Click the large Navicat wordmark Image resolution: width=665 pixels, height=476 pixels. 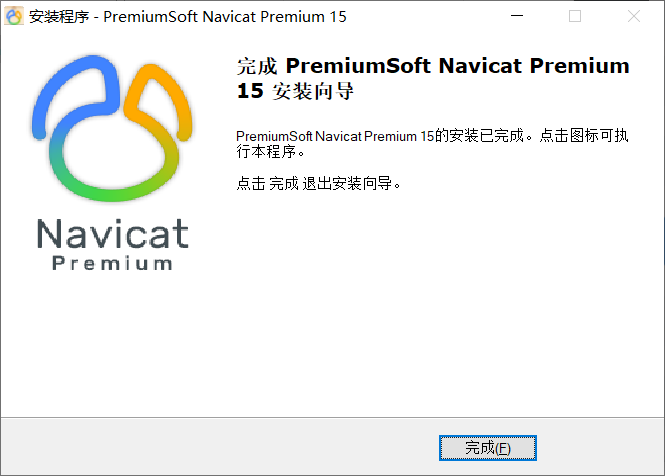point(113,234)
